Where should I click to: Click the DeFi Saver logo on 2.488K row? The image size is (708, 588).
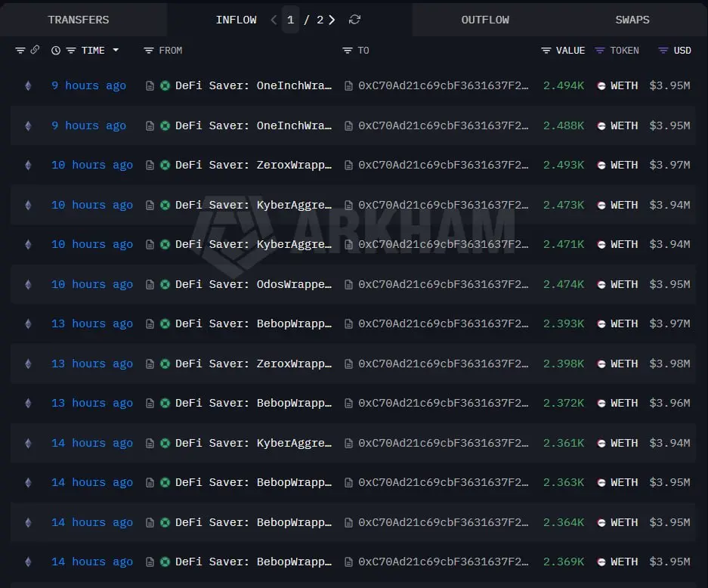[x=165, y=125]
